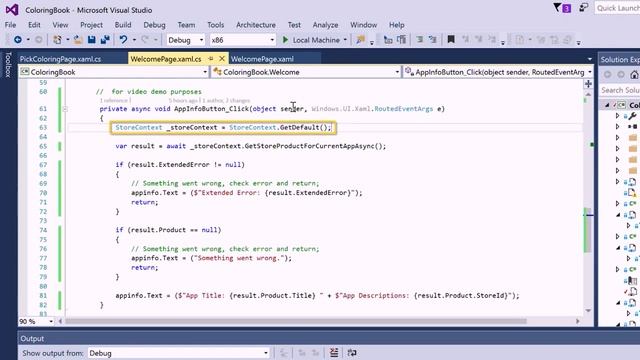The height and width of the screenshot is (360, 640).
Task: Open the tab list overflow dropdown arrow
Action: 590,59
